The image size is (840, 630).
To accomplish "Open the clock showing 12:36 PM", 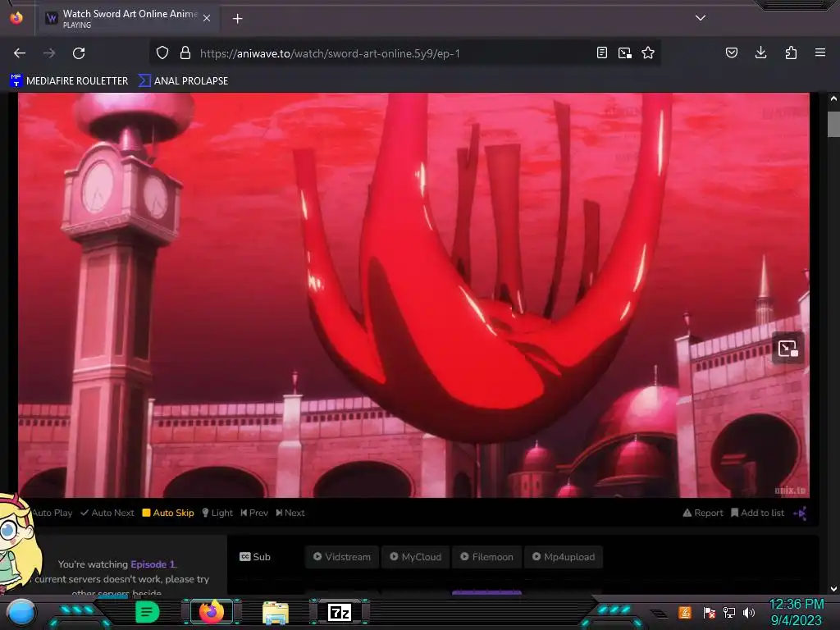I will (797, 612).
